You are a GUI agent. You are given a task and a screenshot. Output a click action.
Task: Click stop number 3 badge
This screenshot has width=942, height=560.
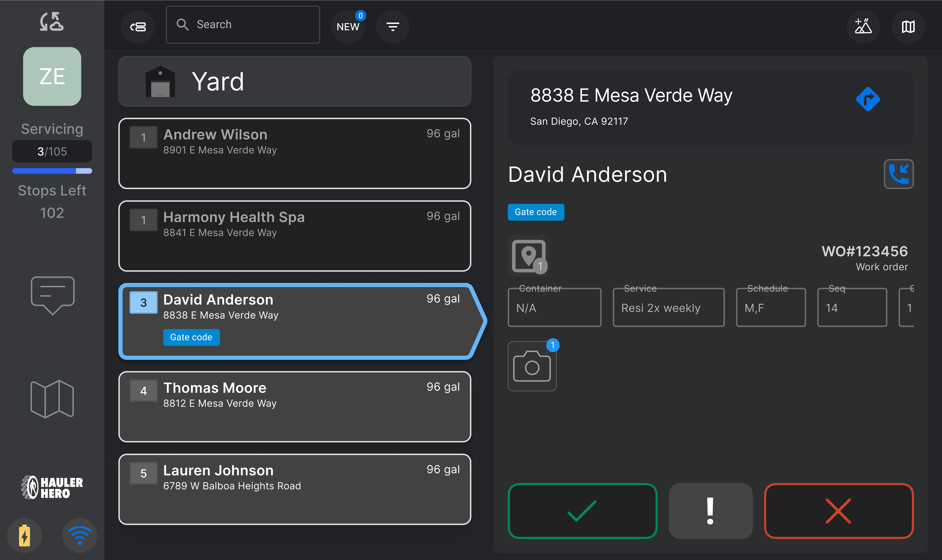click(x=143, y=302)
